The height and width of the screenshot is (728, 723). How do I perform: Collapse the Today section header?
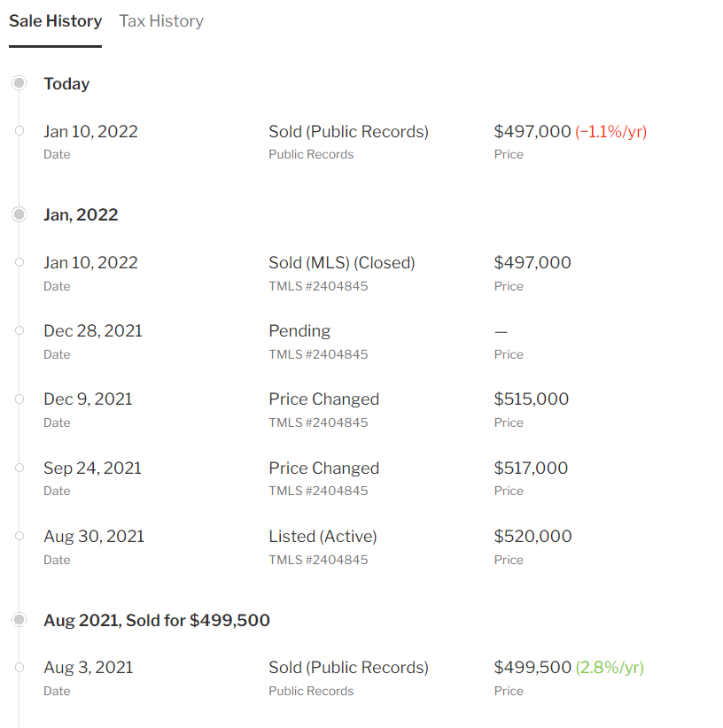click(x=66, y=84)
